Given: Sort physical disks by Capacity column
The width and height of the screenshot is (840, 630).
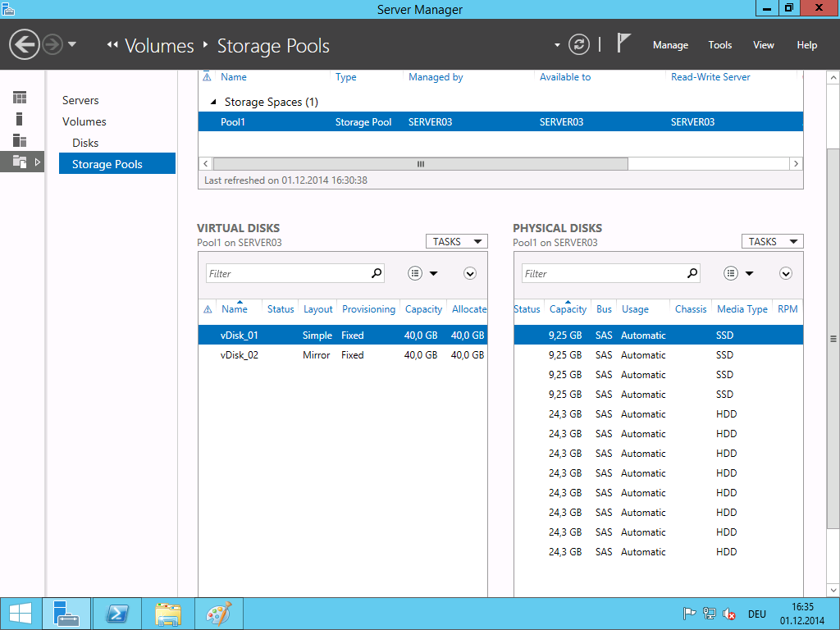Looking at the screenshot, I should [568, 309].
